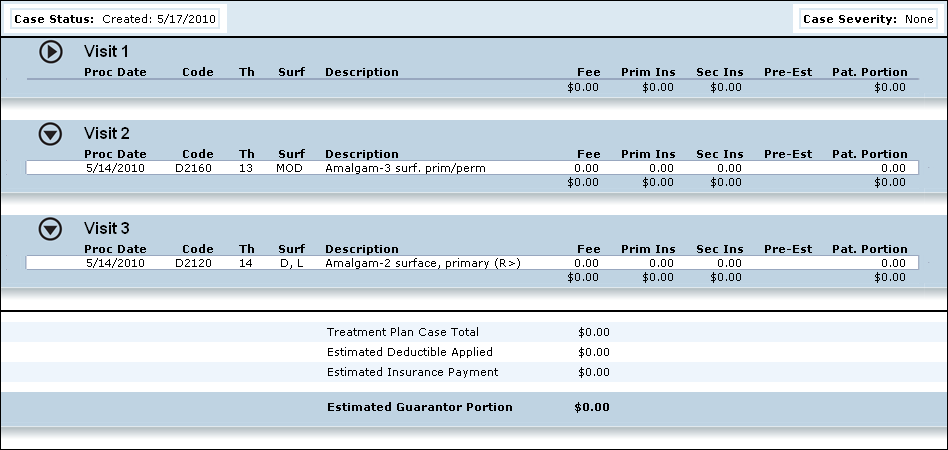Collapse the Visit 2 section arrow

[x=51, y=134]
